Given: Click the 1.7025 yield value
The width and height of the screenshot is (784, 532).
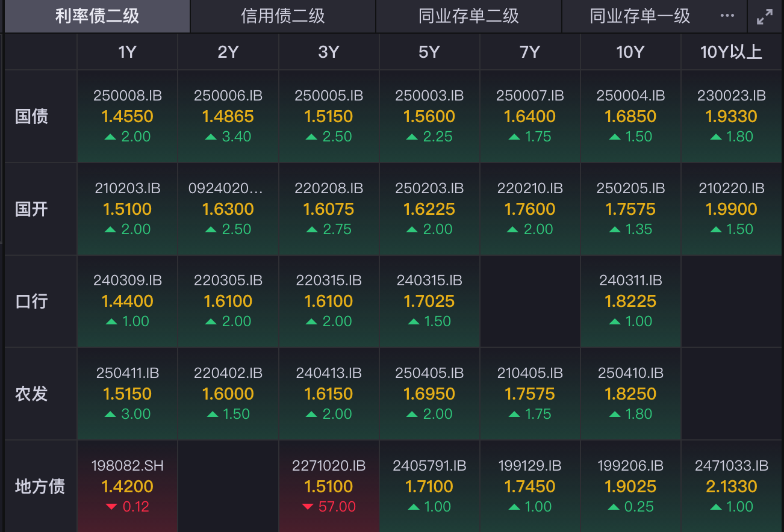Looking at the screenshot, I should coord(429,301).
